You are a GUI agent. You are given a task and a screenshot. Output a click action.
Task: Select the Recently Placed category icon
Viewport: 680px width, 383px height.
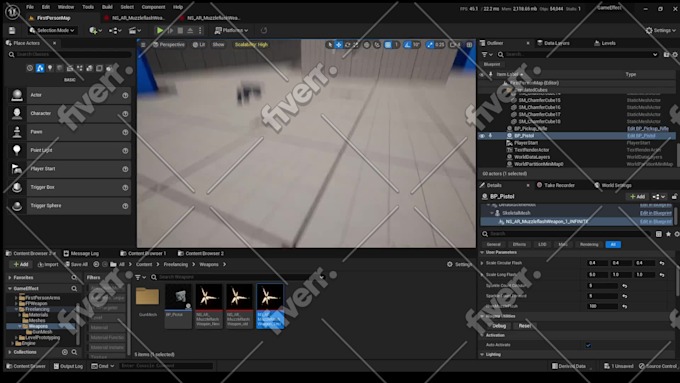pyautogui.click(x=30, y=68)
